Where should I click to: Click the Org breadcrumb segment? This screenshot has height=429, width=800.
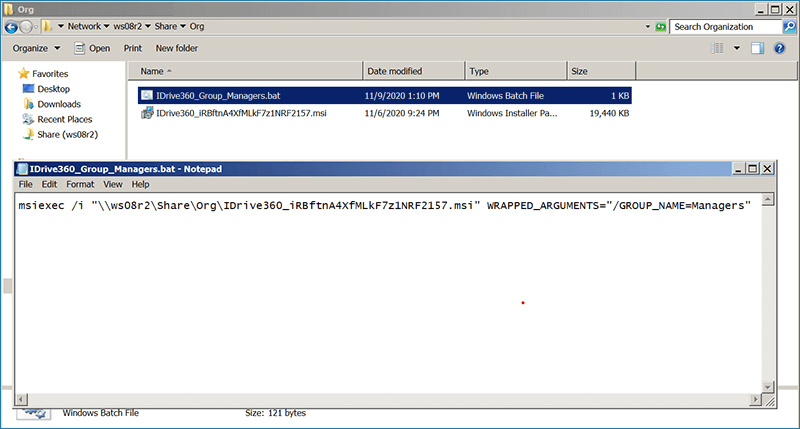pos(197,26)
